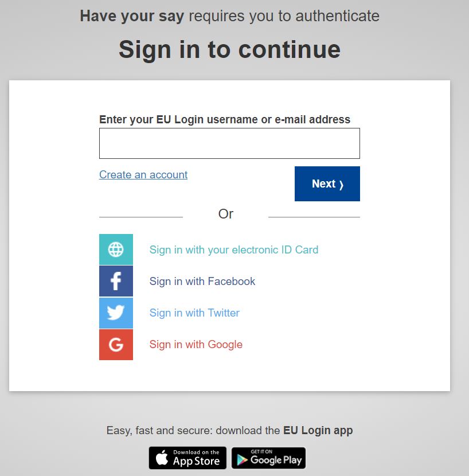This screenshot has height=476, width=469.
Task: Click the 'App Store' text on download badge
Action: (197, 461)
